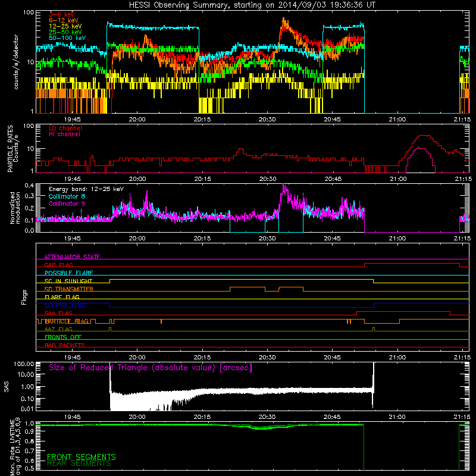Click 100.00 tick on SAS axis
The image size is (476, 476).
[24, 364]
